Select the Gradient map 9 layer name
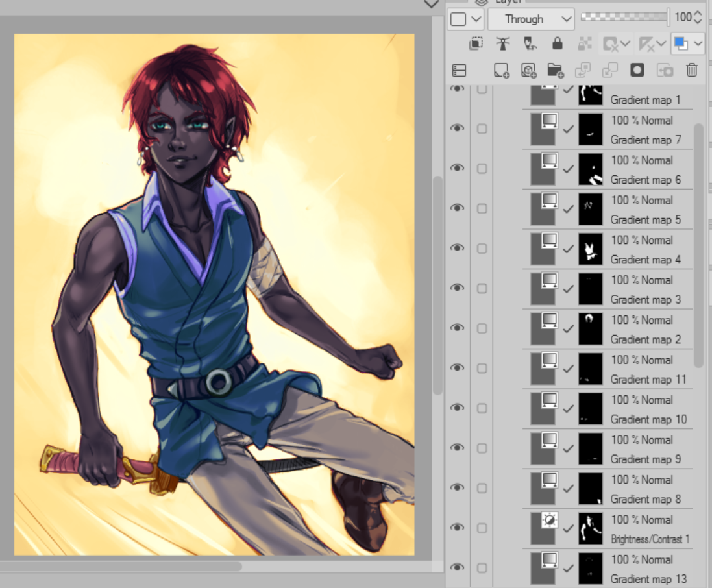The image size is (712, 588). [646, 459]
